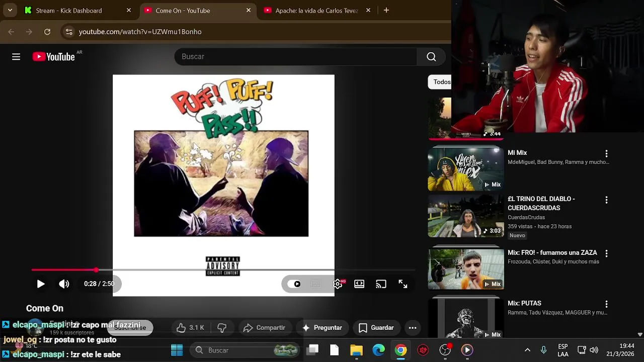
Task: Open the player settings gear
Action: [x=338, y=284]
